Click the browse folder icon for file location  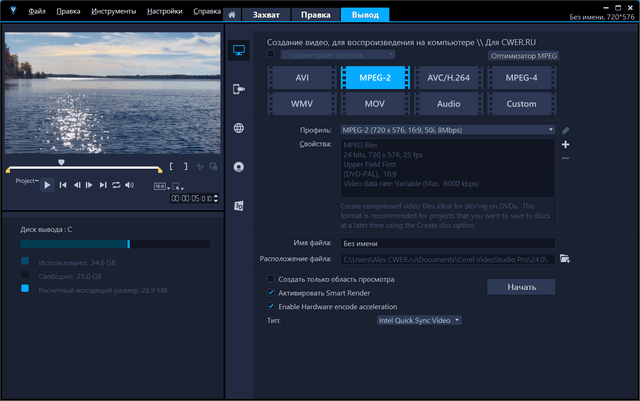(565, 259)
